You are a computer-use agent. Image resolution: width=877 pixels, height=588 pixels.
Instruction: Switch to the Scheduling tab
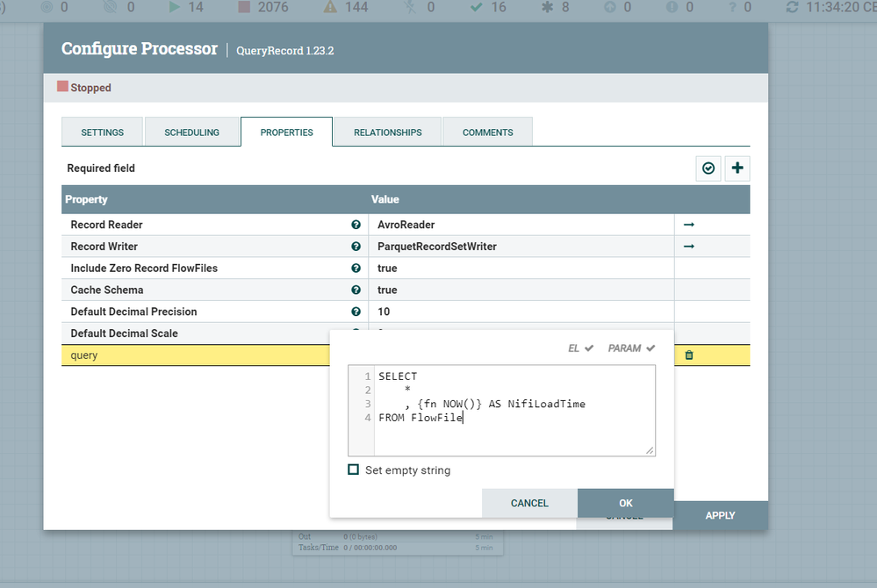(192, 133)
